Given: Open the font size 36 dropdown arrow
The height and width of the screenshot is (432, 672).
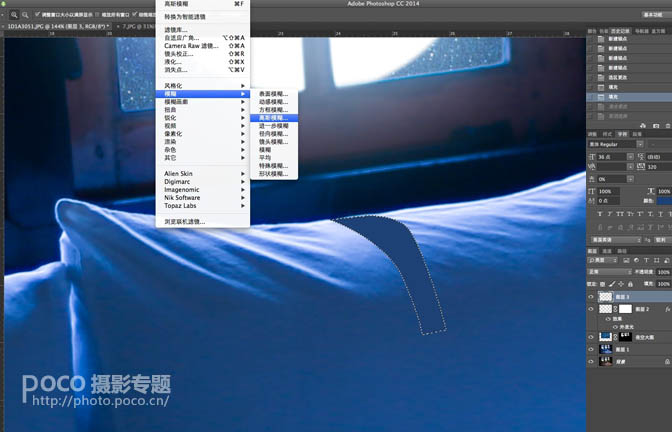Looking at the screenshot, I should point(630,157).
